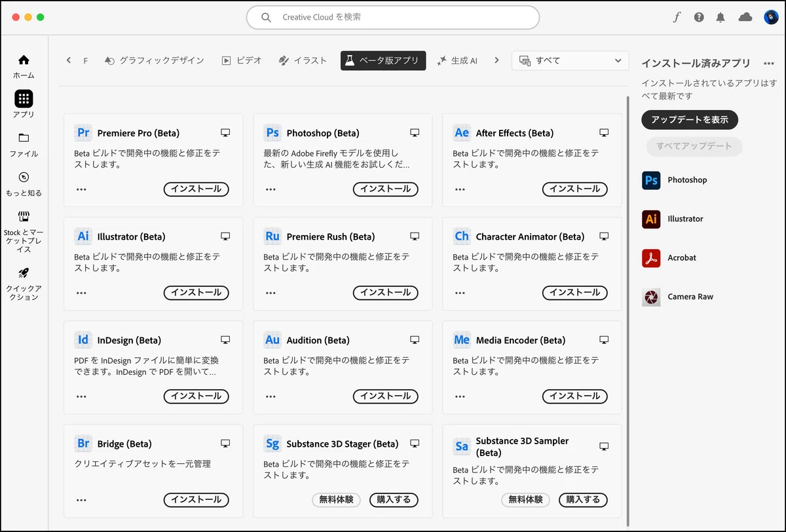Screen dimensions: 786x532
Task: Click the Premiere Rush (Beta) Ru icon
Action: point(272,236)
